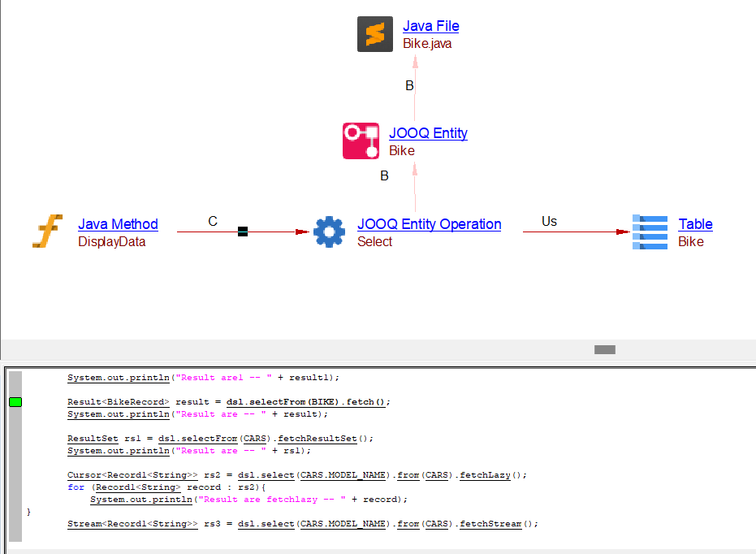The image size is (756, 554).
Task: Click the orange Java Method function icon
Action: coord(48,232)
